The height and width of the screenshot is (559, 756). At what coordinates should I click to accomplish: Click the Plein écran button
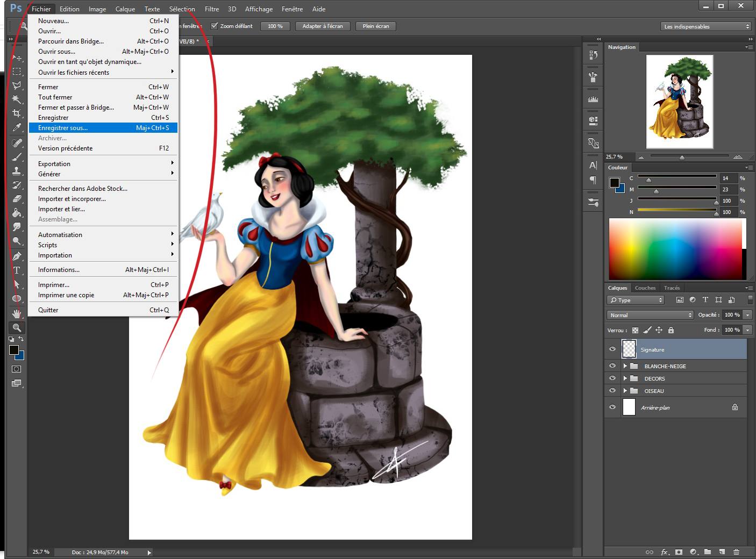tap(375, 26)
